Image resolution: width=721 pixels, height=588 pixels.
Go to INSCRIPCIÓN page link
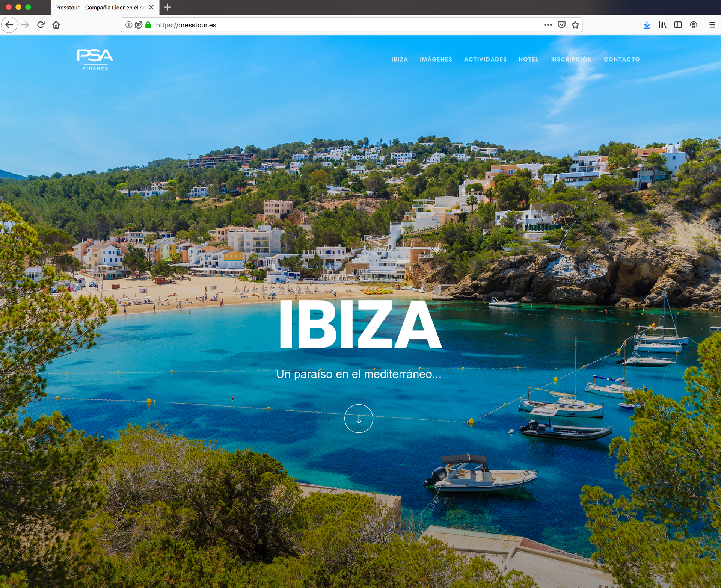coord(571,59)
